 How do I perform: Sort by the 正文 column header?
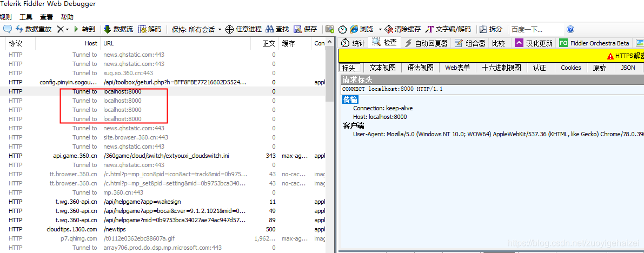pos(264,43)
